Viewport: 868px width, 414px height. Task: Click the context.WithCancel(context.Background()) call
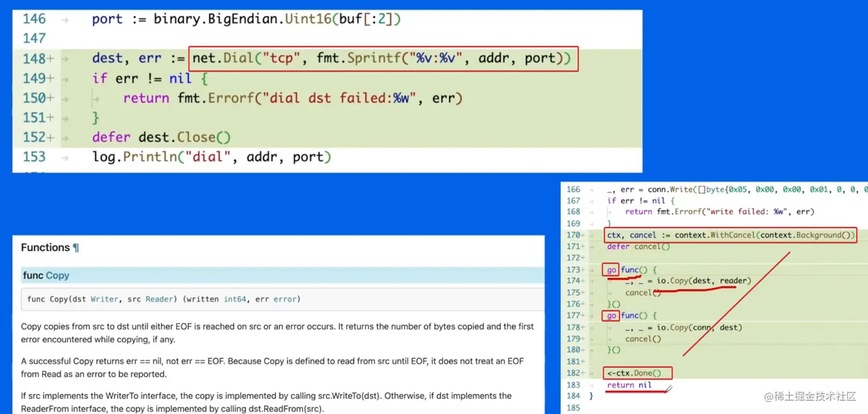point(765,235)
